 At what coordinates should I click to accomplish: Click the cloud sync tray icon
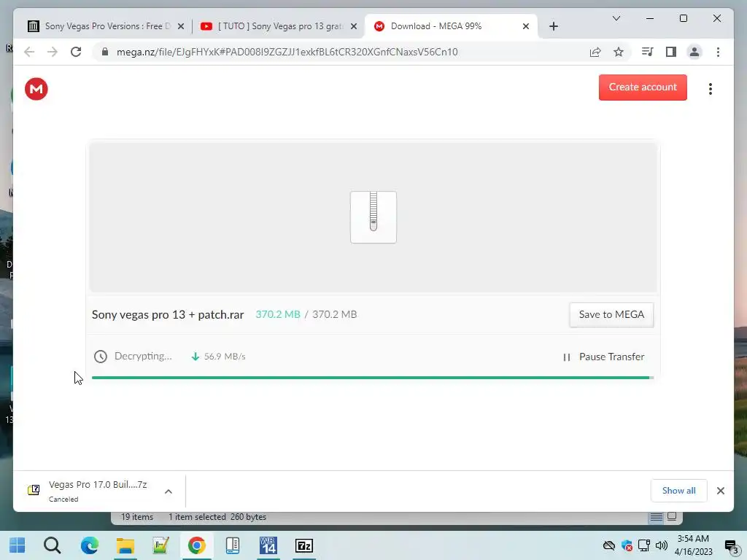click(x=609, y=545)
